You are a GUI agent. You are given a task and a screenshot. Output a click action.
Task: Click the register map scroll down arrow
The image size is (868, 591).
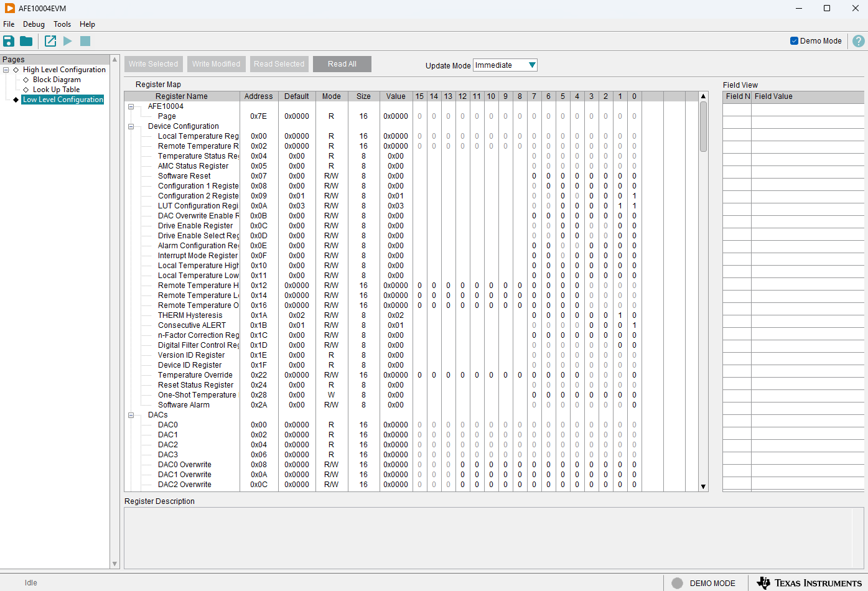coord(703,486)
